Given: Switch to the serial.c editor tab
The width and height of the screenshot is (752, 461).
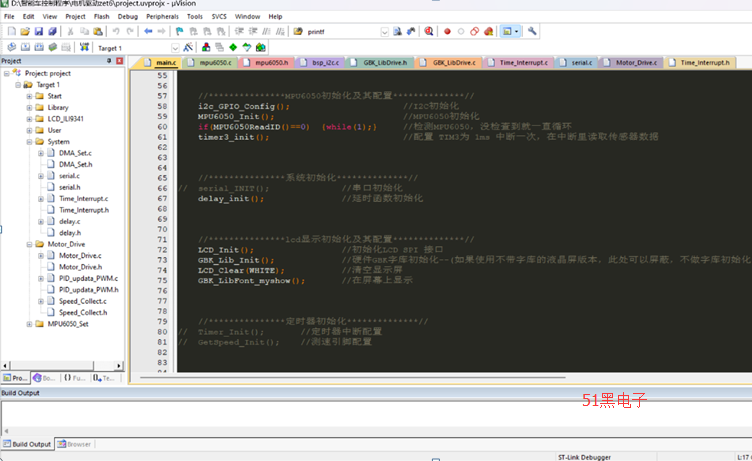Looking at the screenshot, I should [576, 63].
